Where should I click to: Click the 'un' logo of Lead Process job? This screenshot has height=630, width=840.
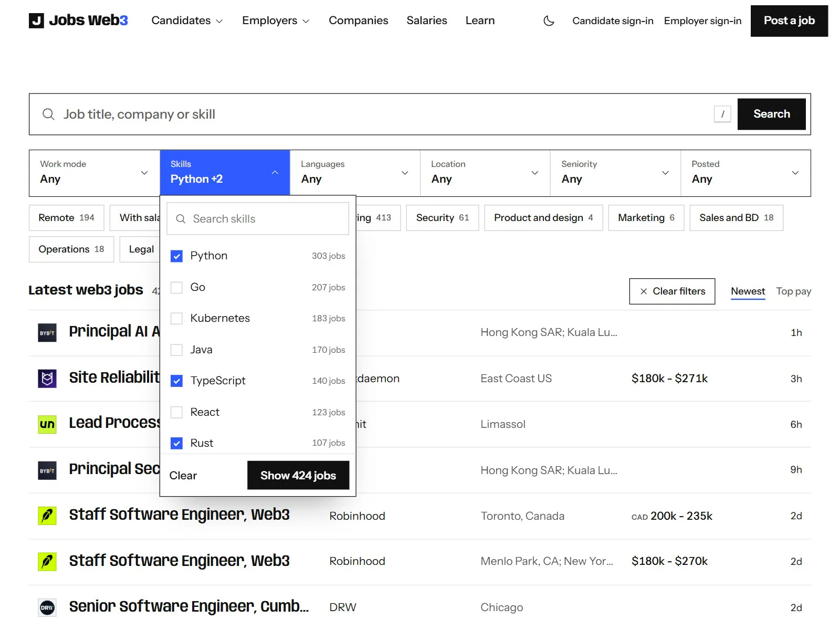[47, 424]
